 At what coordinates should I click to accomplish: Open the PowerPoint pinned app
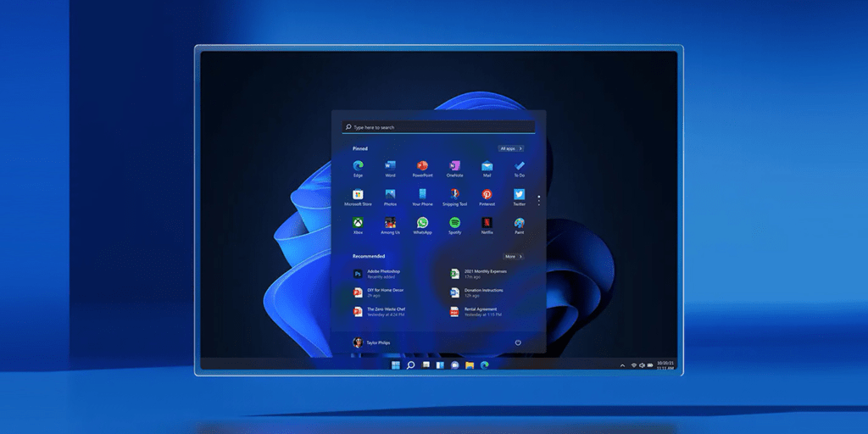[422, 169]
